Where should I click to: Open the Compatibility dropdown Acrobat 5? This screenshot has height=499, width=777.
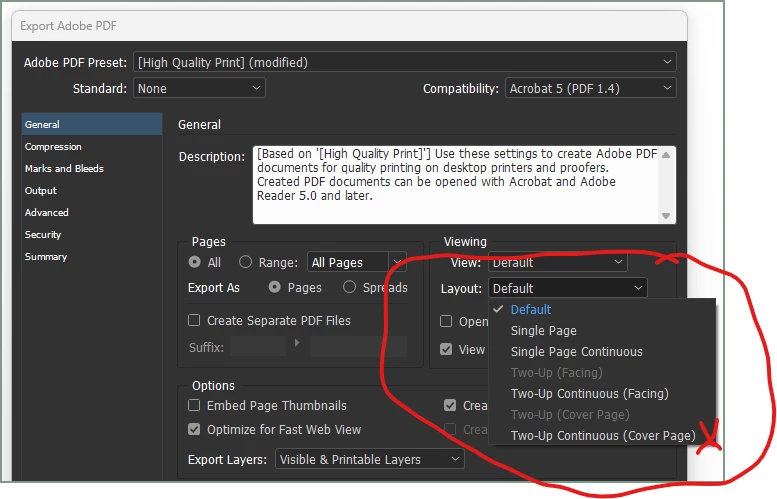coord(590,89)
